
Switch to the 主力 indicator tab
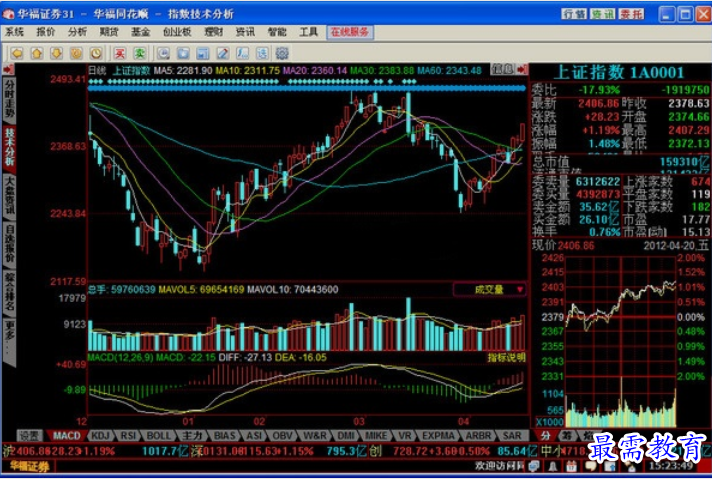(x=192, y=435)
